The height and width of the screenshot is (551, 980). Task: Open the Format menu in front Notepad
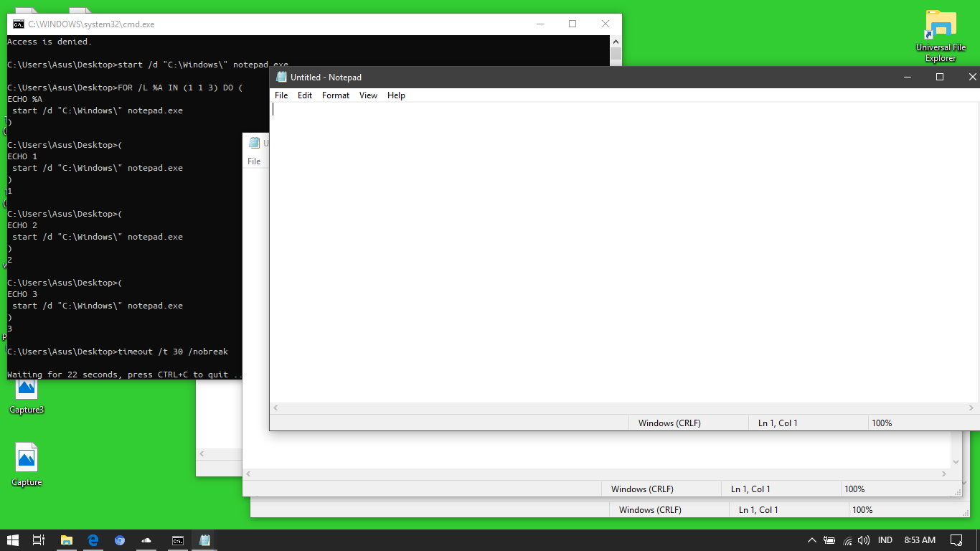pos(336,95)
